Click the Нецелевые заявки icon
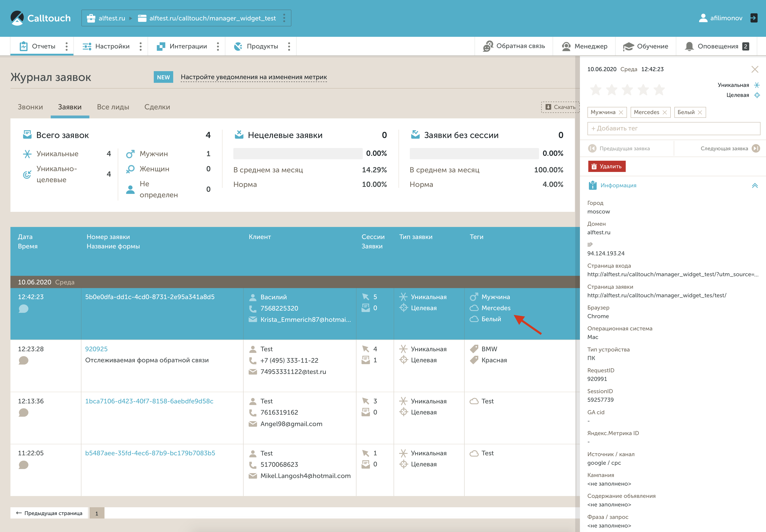This screenshot has width=766, height=532. coord(239,135)
